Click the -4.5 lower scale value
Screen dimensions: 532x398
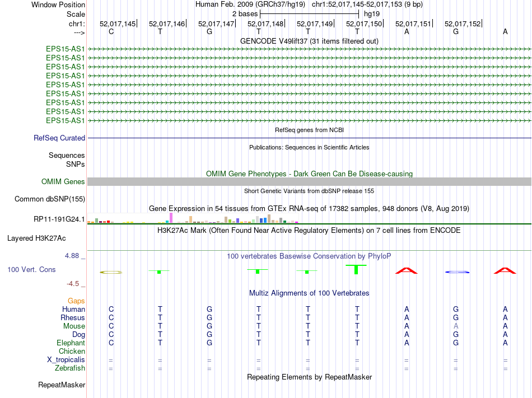click(x=73, y=284)
